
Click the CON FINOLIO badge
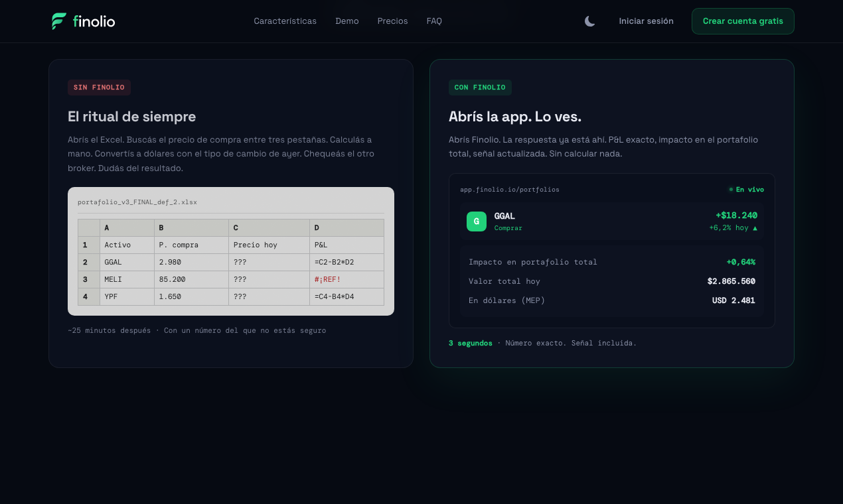(480, 88)
